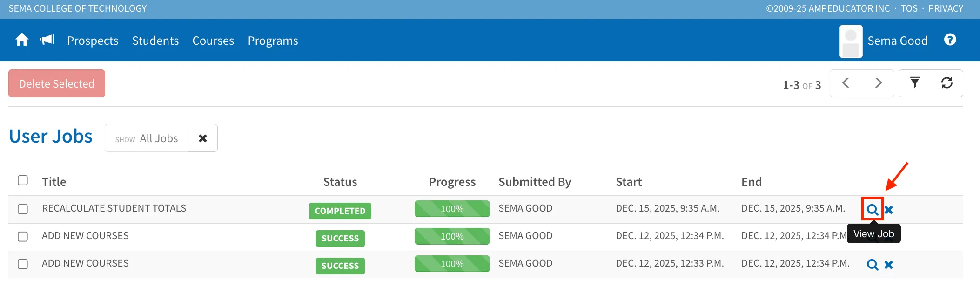Open the Students menu

(x=155, y=41)
